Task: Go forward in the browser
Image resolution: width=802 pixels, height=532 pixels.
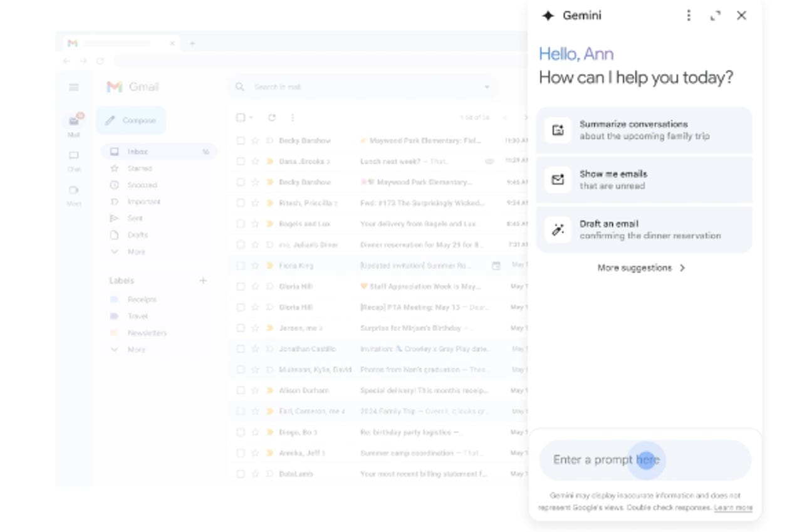Action: 85,61
